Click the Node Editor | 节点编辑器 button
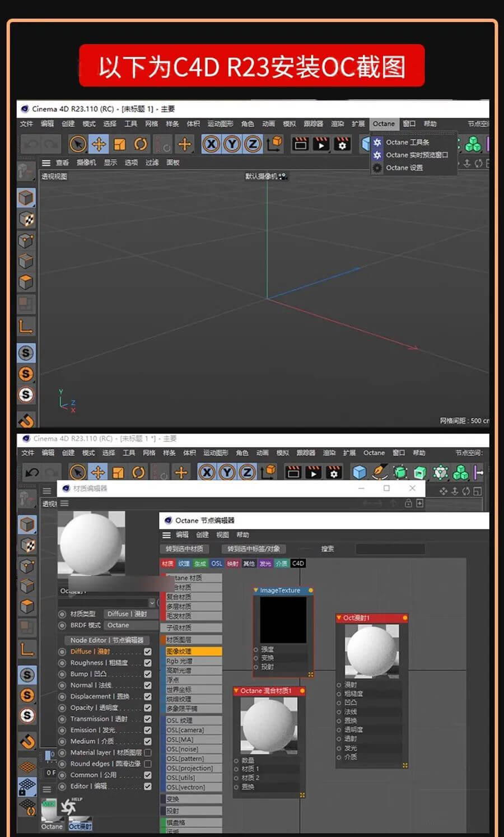 point(106,640)
